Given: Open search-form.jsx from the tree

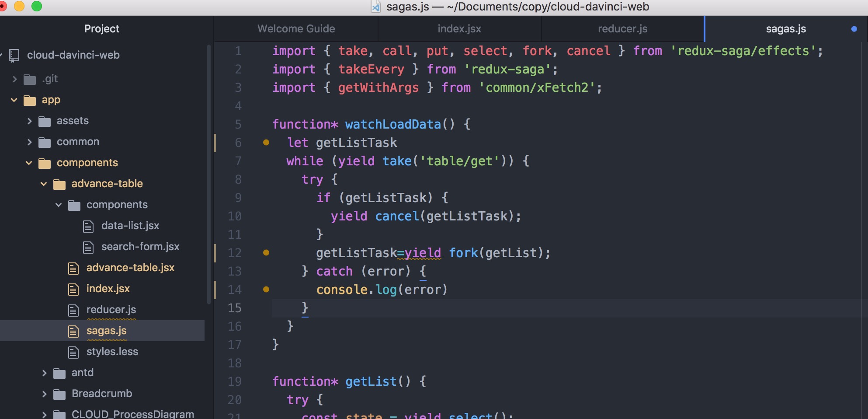Looking at the screenshot, I should 140,247.
